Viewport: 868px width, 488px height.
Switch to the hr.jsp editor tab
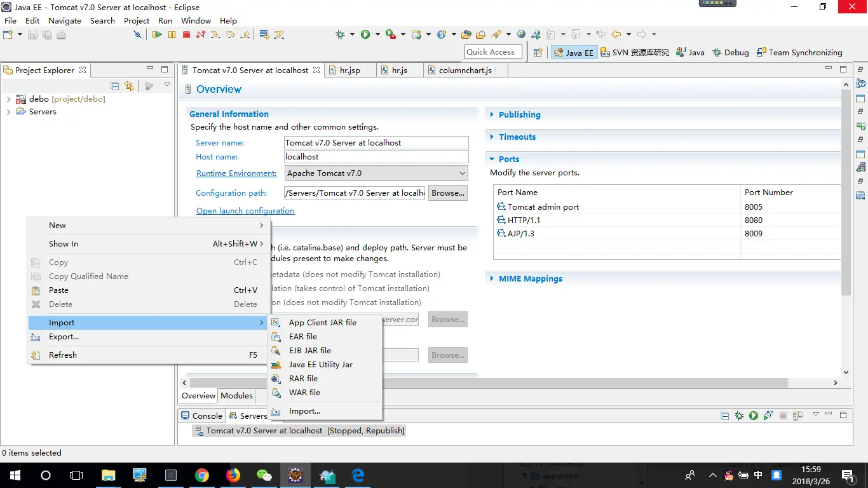tap(349, 70)
